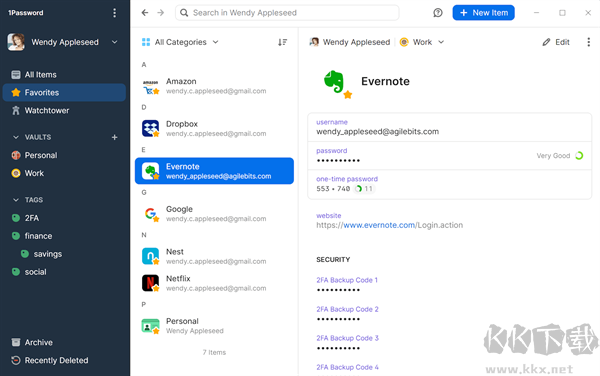Expand the Wendy Appleseed account dropdown
This screenshot has width=600, height=376.
(x=114, y=42)
